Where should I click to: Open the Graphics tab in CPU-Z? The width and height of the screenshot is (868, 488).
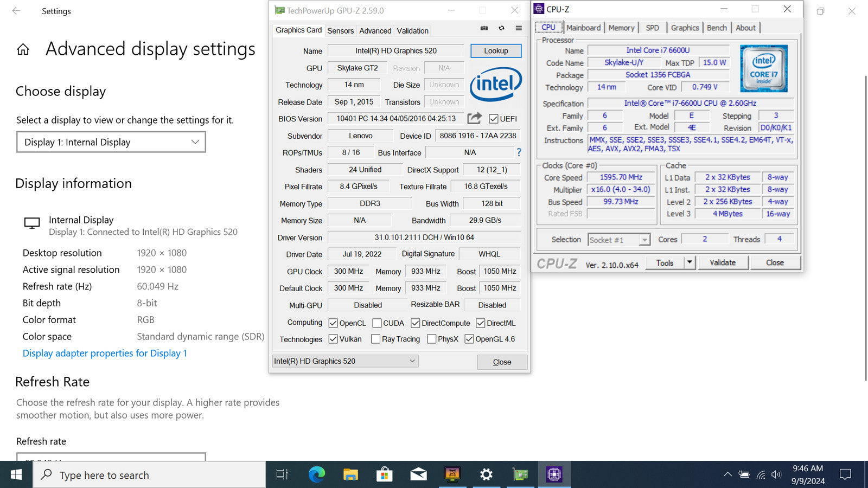click(685, 28)
